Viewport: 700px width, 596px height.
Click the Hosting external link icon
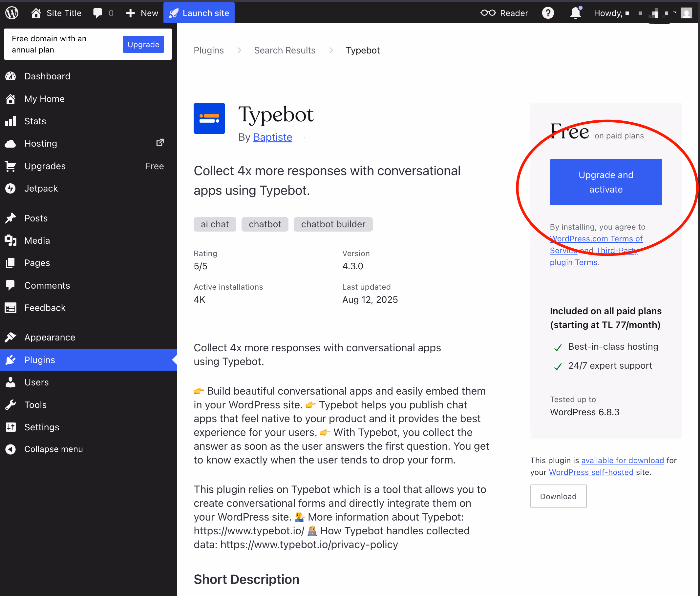(160, 143)
